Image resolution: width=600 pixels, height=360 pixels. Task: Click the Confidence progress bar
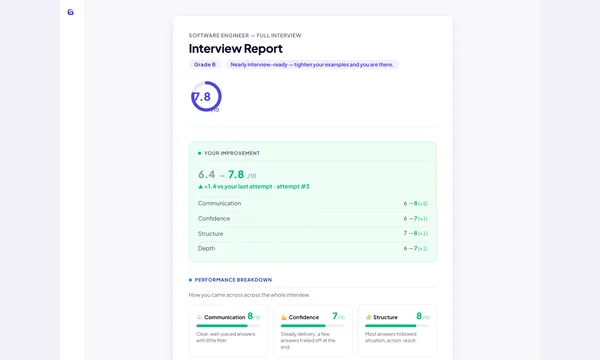pyautogui.click(x=313, y=326)
